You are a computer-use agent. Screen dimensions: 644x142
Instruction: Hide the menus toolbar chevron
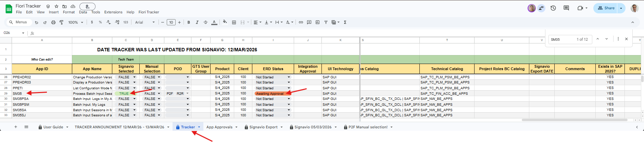click(x=633, y=22)
